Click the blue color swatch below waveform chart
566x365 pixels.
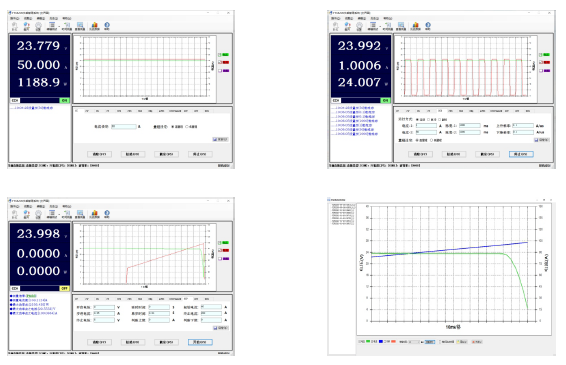380,341
